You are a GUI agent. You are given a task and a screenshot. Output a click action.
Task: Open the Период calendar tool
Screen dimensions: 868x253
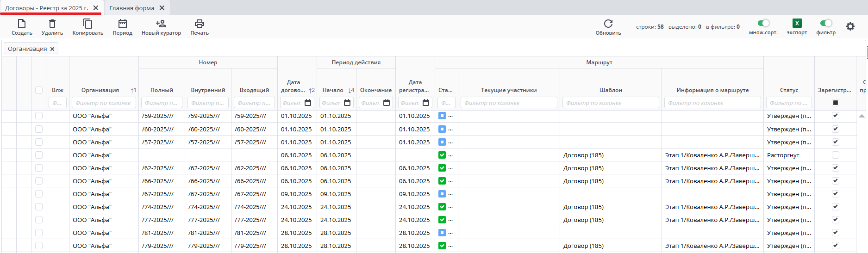click(123, 24)
